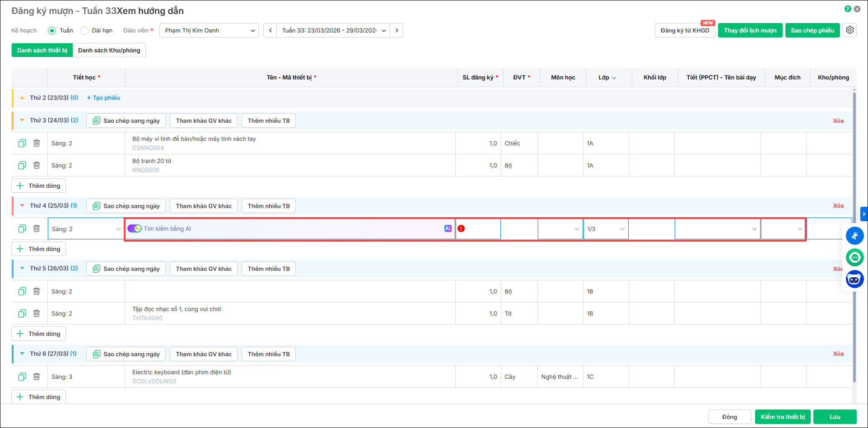Click the AI badge in search field

[448, 228]
